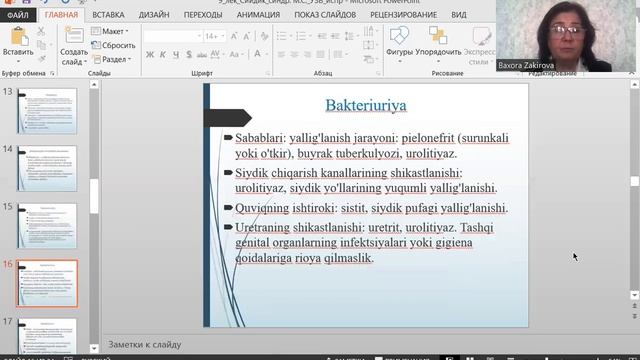640x360 pixels.
Task: Click slide pane scroll down arrow
Action: coord(634,295)
